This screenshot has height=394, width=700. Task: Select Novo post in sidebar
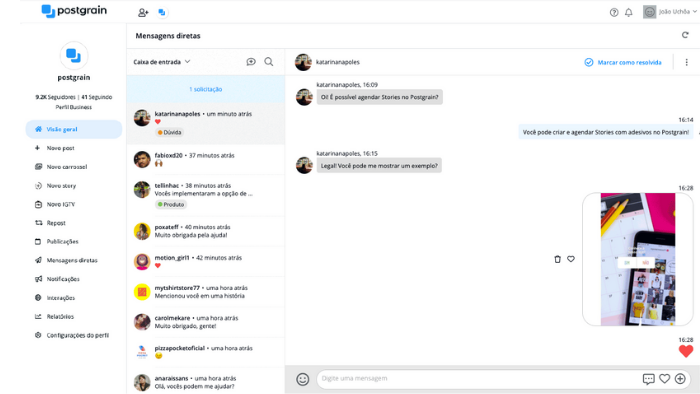tap(61, 148)
